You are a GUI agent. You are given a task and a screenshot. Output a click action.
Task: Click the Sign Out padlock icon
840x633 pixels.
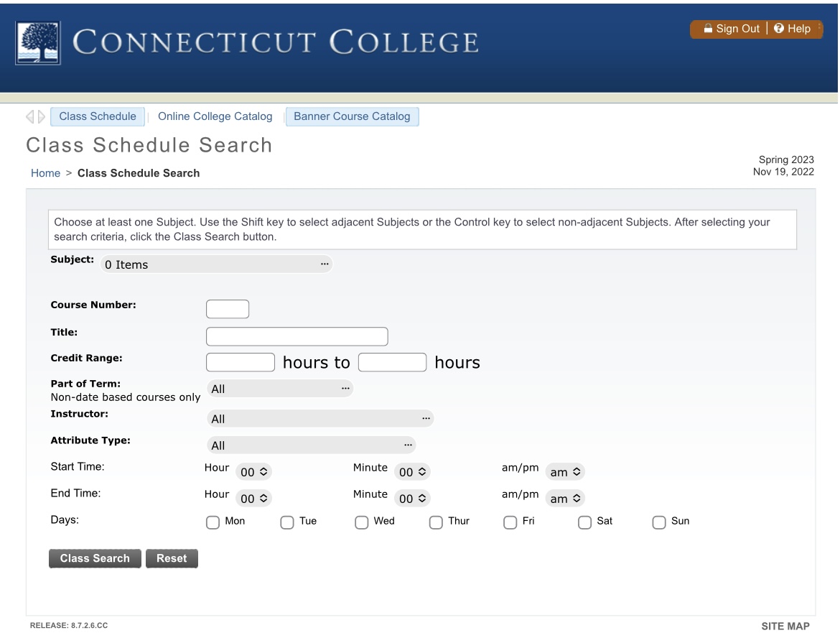[x=708, y=29]
